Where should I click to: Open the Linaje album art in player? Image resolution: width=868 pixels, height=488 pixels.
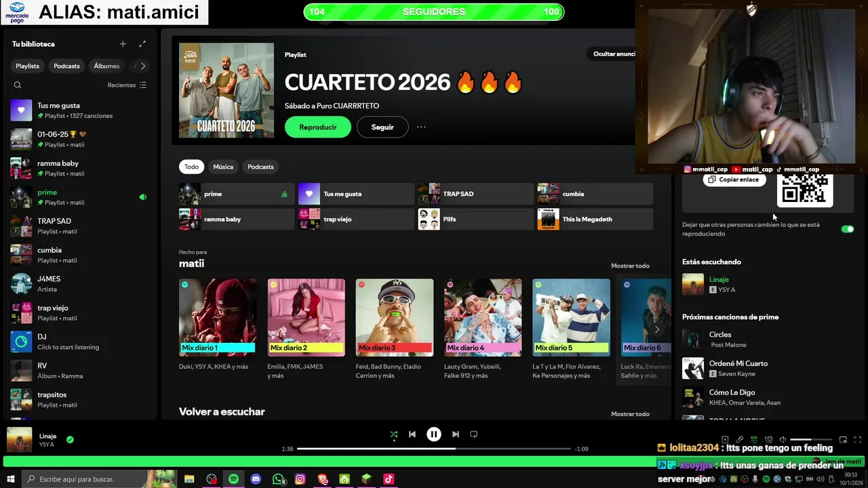(19, 440)
